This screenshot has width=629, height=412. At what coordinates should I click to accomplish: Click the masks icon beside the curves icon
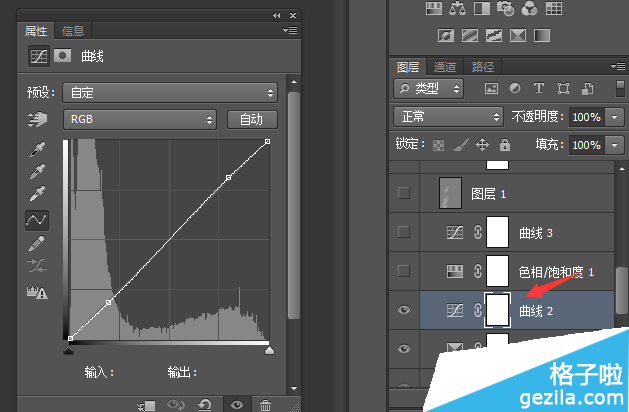[63, 55]
